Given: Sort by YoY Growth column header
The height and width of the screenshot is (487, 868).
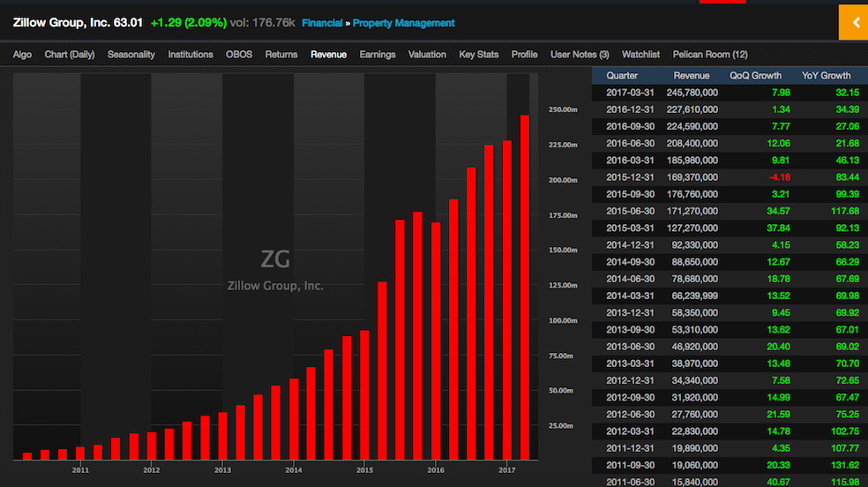Looking at the screenshot, I should click(826, 76).
